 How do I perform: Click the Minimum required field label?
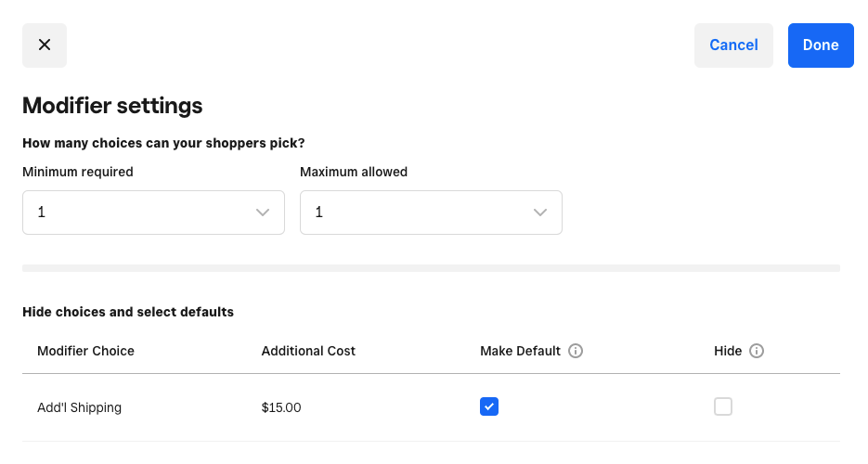pyautogui.click(x=78, y=172)
